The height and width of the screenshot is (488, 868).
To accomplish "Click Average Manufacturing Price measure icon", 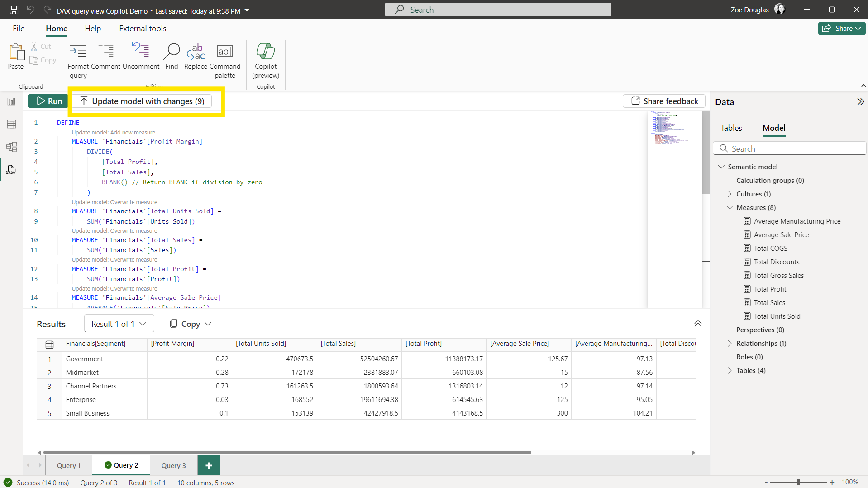I will click(x=747, y=221).
